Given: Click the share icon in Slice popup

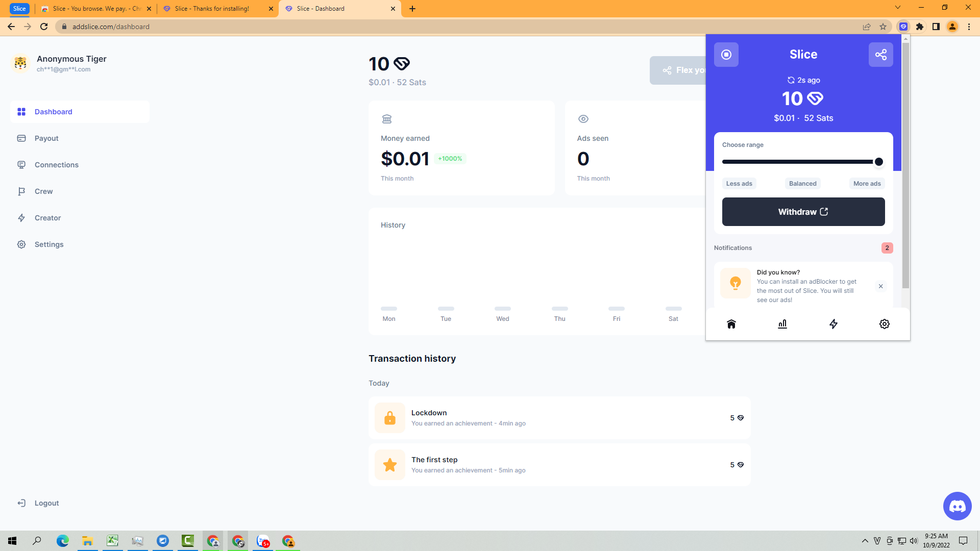Looking at the screenshot, I should (880, 55).
